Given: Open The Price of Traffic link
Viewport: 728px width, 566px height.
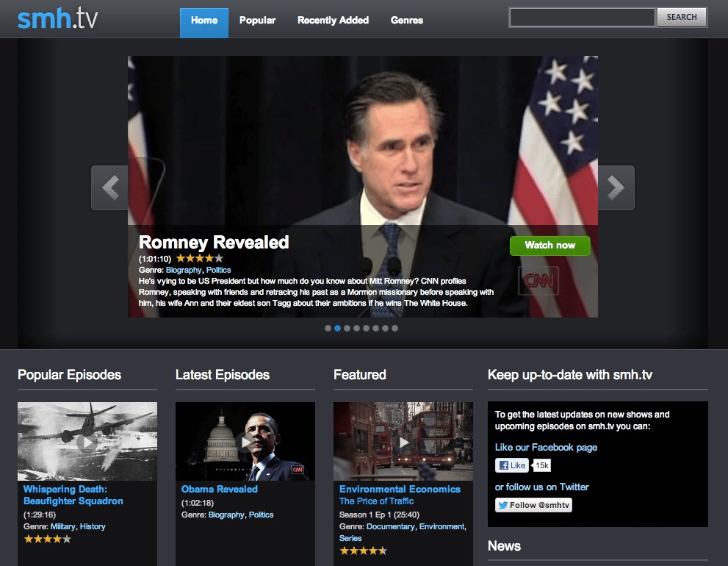Looking at the screenshot, I should (377, 501).
